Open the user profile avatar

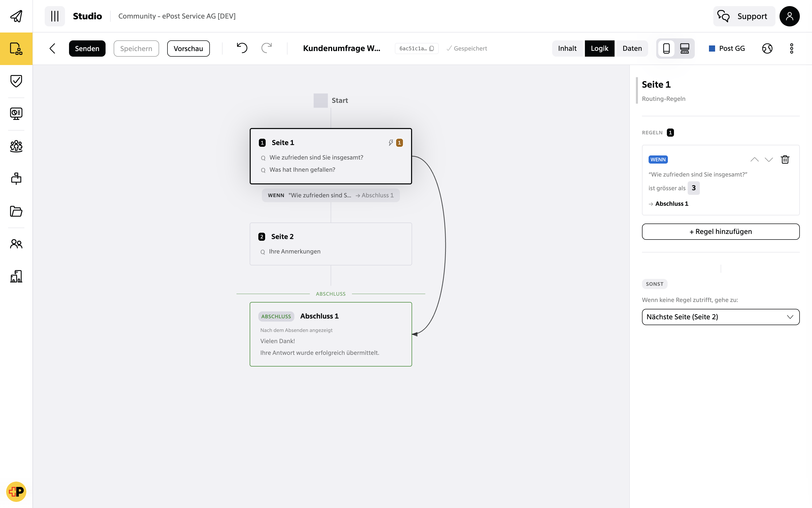click(x=789, y=16)
